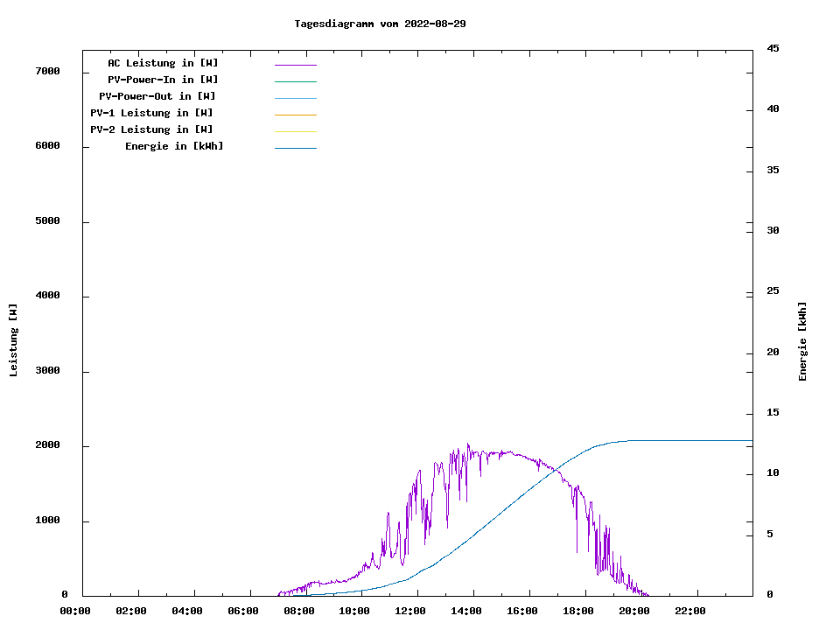The width and height of the screenshot is (840, 630).
Task: Click the left axis title 'Leistung [W]'
Action: (13, 340)
